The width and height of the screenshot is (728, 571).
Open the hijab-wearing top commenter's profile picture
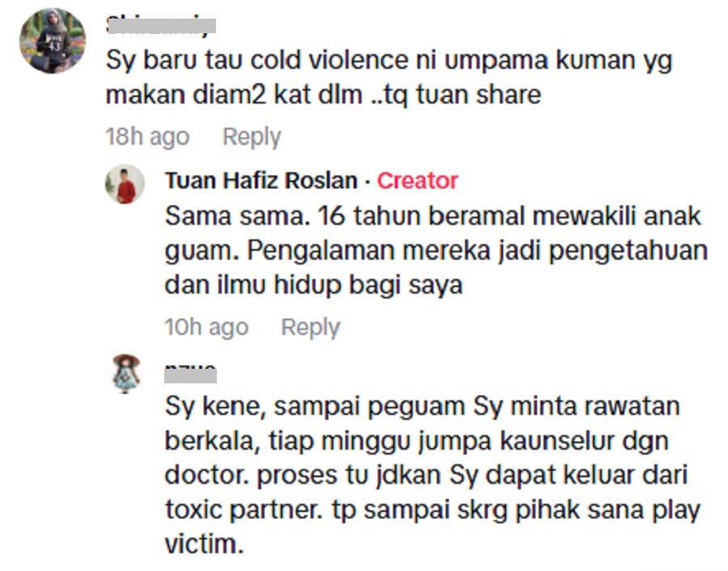click(x=53, y=40)
